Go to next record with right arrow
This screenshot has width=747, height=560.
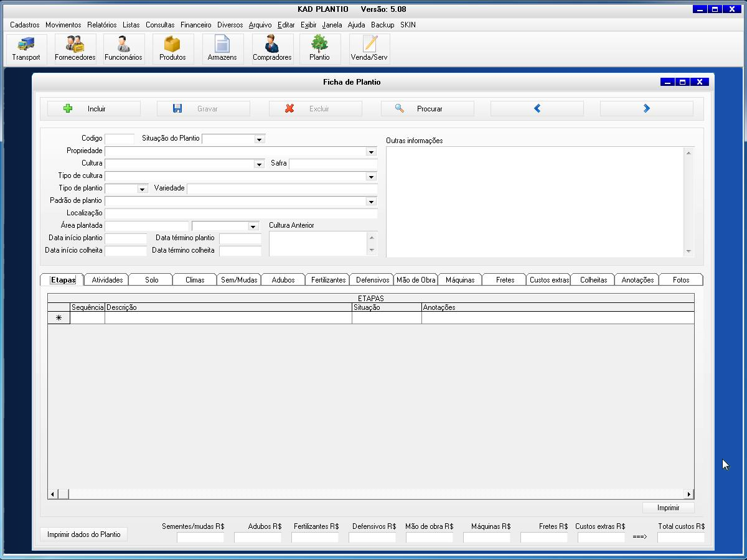647,109
